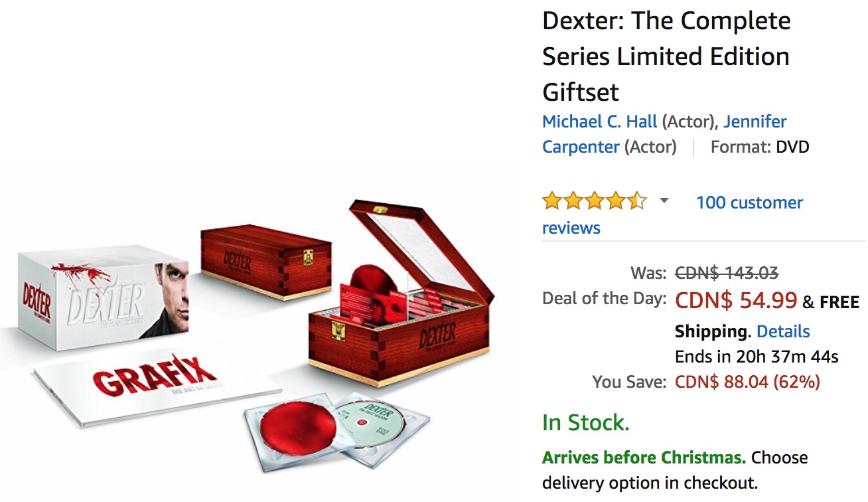Click the Arrives before Christmas message

click(644, 458)
